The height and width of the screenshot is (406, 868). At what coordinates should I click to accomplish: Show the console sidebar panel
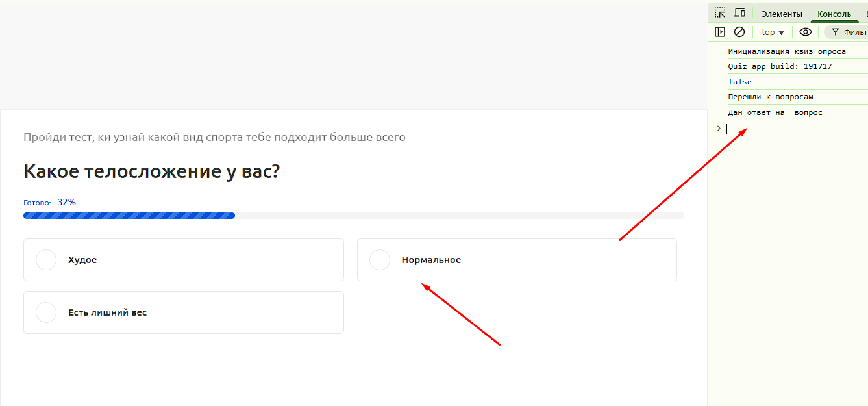[x=720, y=32]
